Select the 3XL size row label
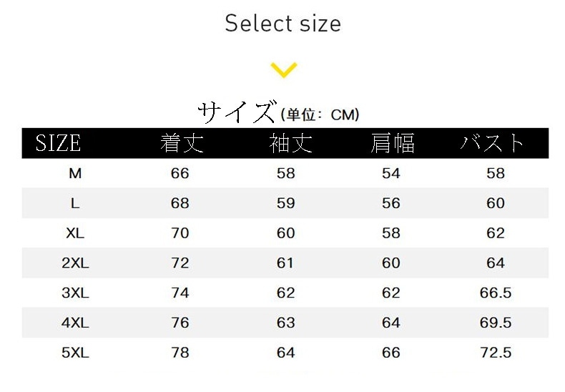 click(75, 293)
